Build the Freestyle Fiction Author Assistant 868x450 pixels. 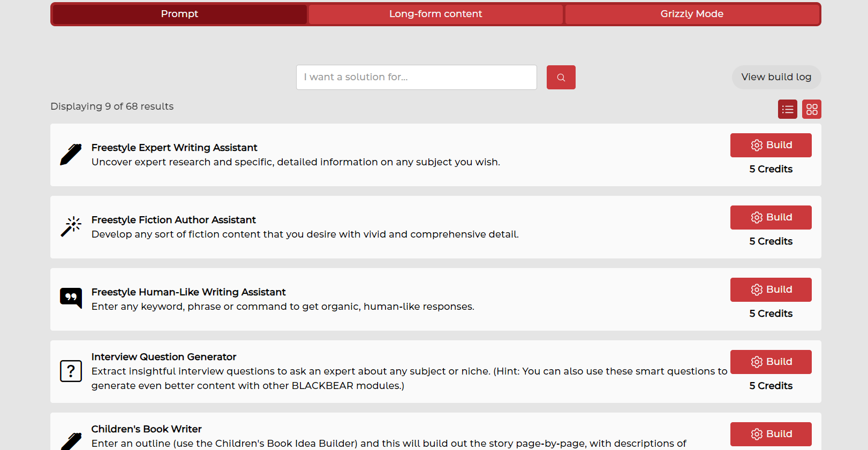pos(771,217)
